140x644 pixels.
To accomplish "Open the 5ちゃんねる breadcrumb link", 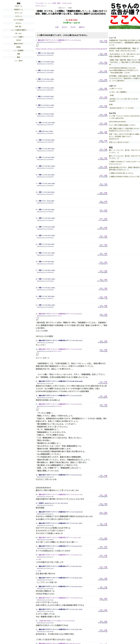I will click(39, 3).
